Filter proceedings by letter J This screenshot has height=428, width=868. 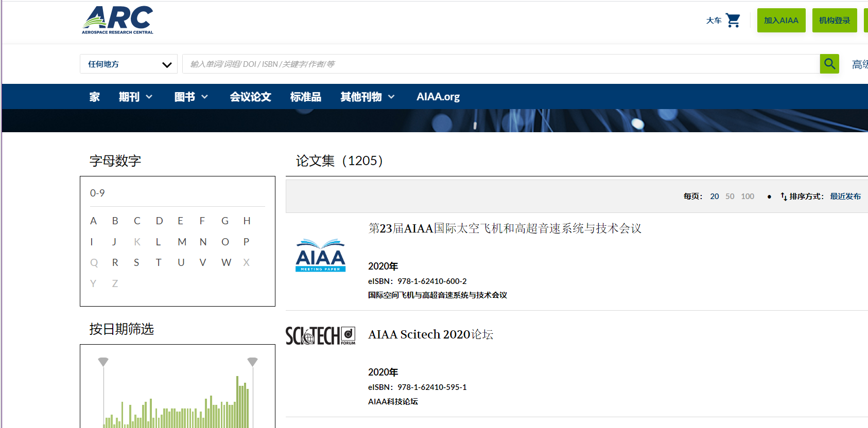coord(114,242)
